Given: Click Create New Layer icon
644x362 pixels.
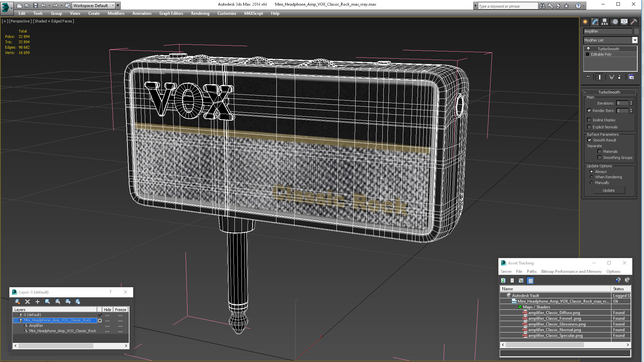Looking at the screenshot, I should pos(17,302).
